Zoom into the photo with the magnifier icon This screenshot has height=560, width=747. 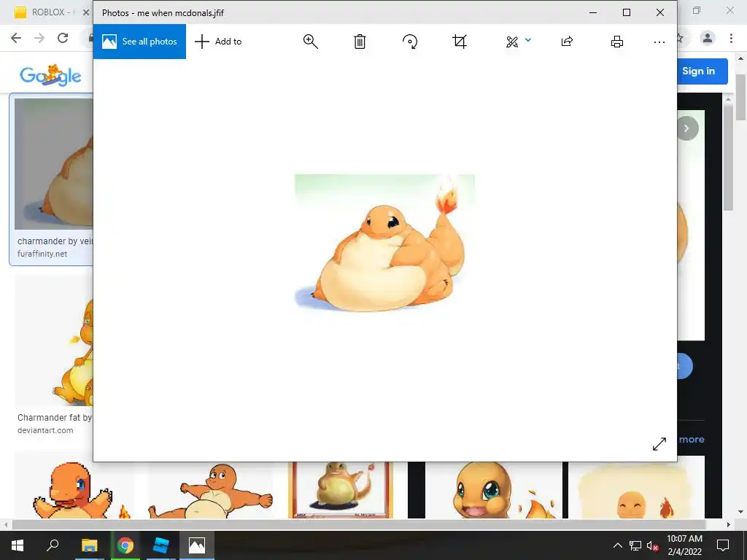[x=311, y=42]
